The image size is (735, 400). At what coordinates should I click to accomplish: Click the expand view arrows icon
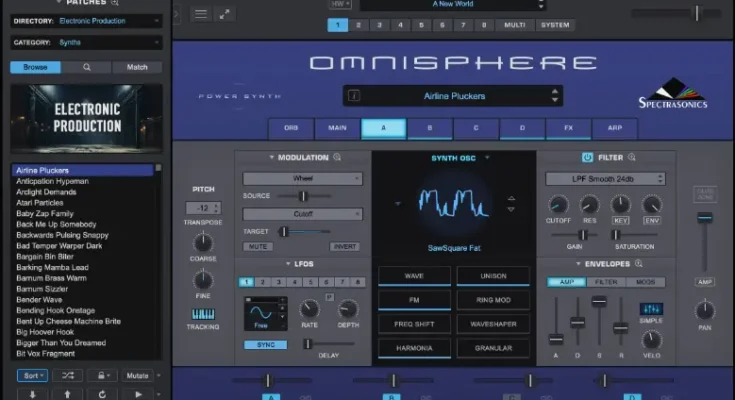coord(225,14)
